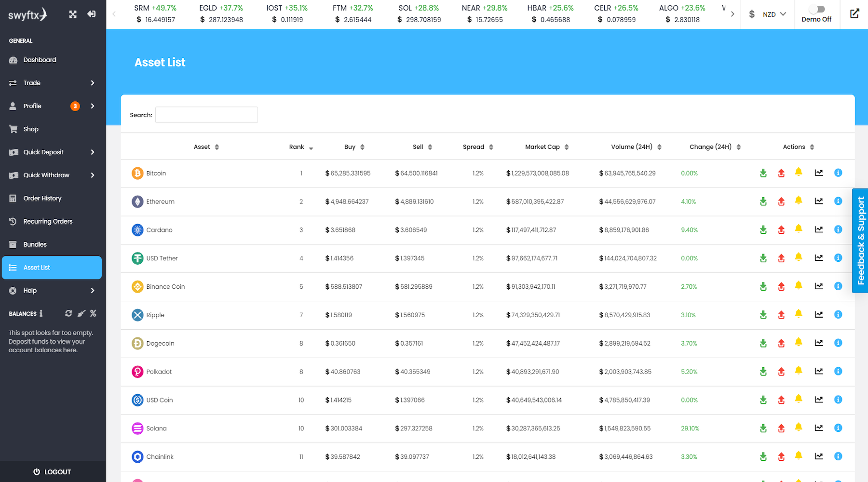Show info icon for Dogecoin
The image size is (868, 482).
click(838, 343)
